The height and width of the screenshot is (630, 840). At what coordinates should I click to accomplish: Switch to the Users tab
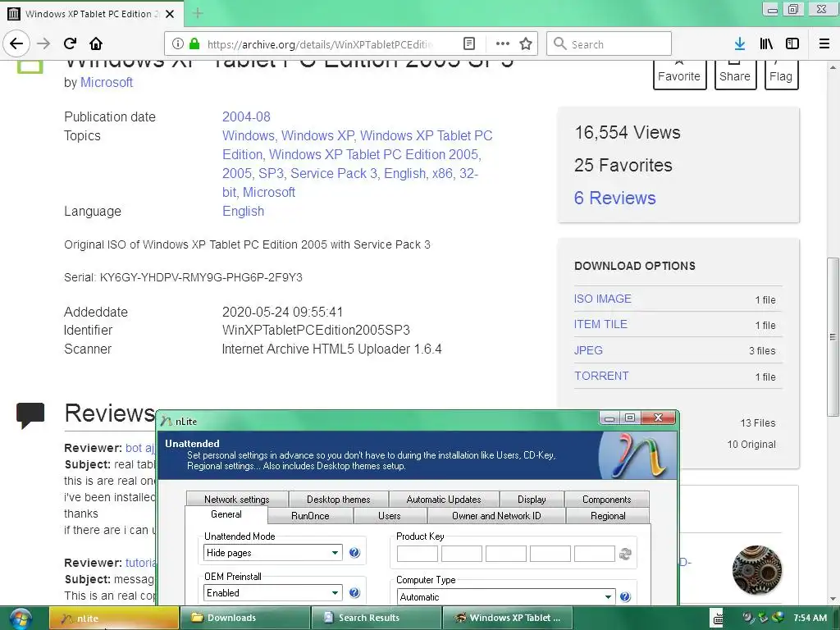click(390, 516)
